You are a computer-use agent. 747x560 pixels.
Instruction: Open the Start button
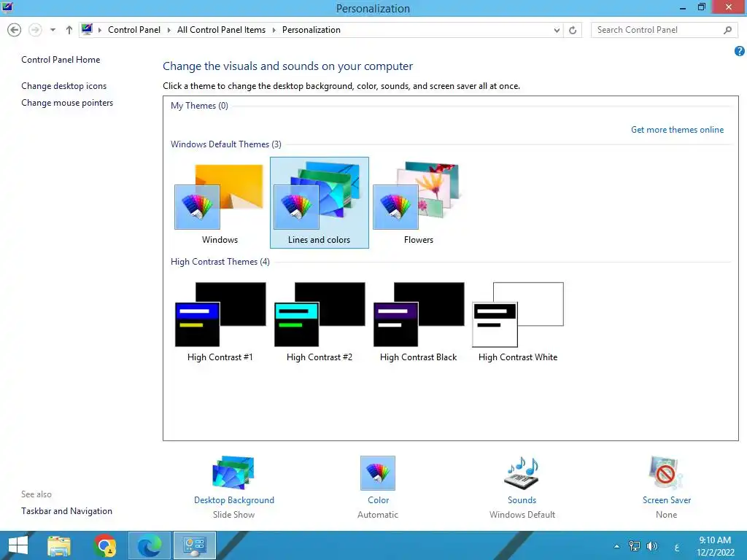pos(18,545)
